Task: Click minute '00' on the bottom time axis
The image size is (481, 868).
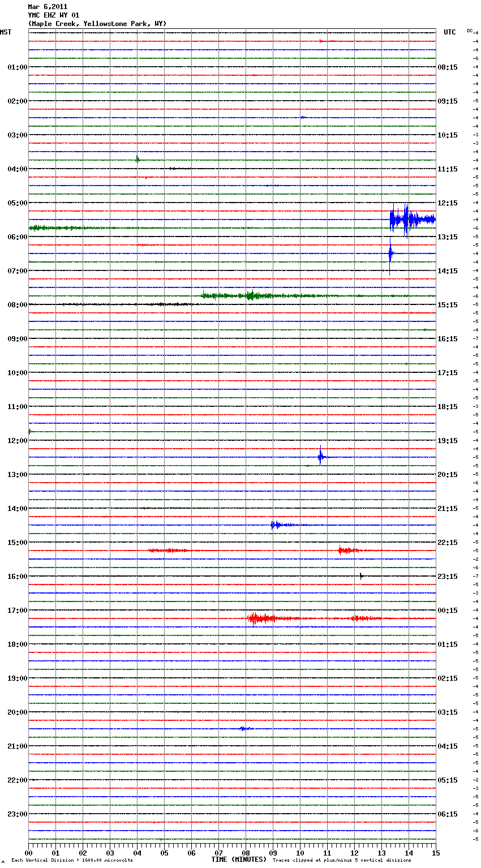Action: click(28, 853)
